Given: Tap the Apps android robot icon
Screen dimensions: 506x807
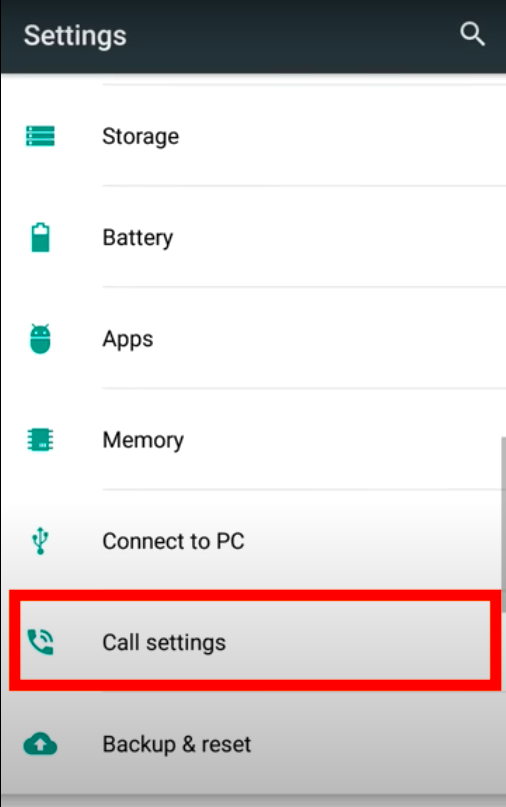Looking at the screenshot, I should (40, 339).
